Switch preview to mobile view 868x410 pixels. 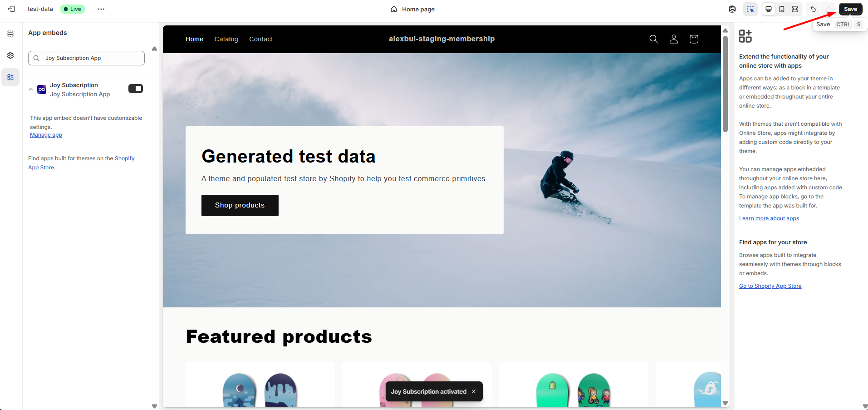coord(782,9)
